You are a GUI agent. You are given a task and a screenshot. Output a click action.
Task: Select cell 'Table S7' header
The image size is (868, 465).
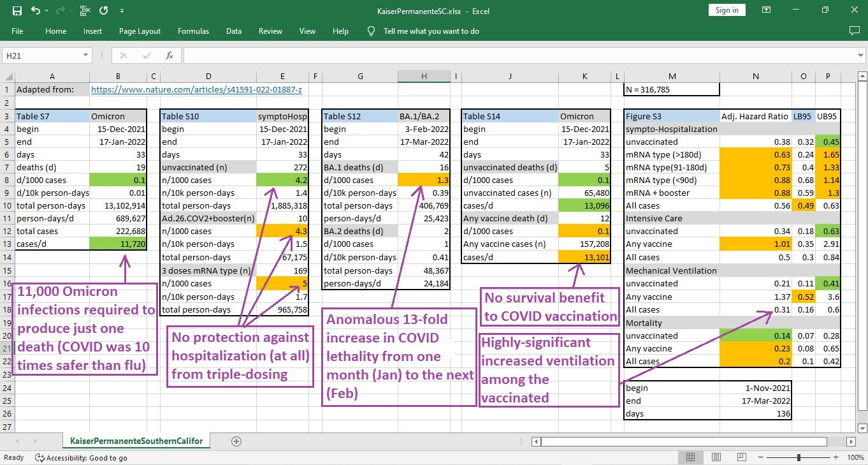coord(52,116)
